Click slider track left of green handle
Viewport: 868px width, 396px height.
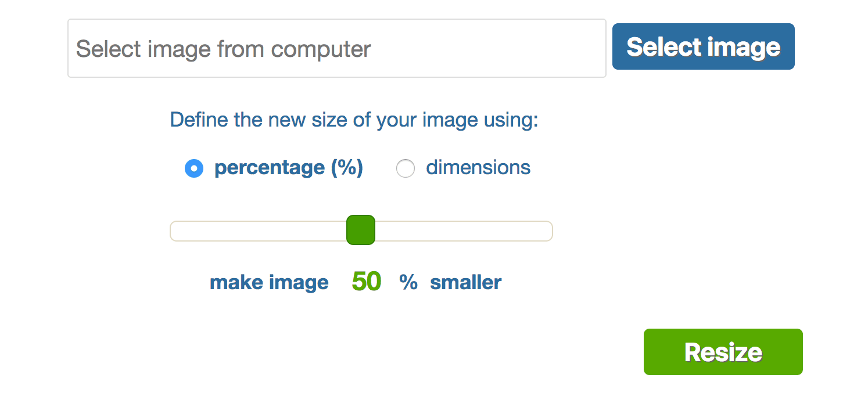tap(258, 231)
